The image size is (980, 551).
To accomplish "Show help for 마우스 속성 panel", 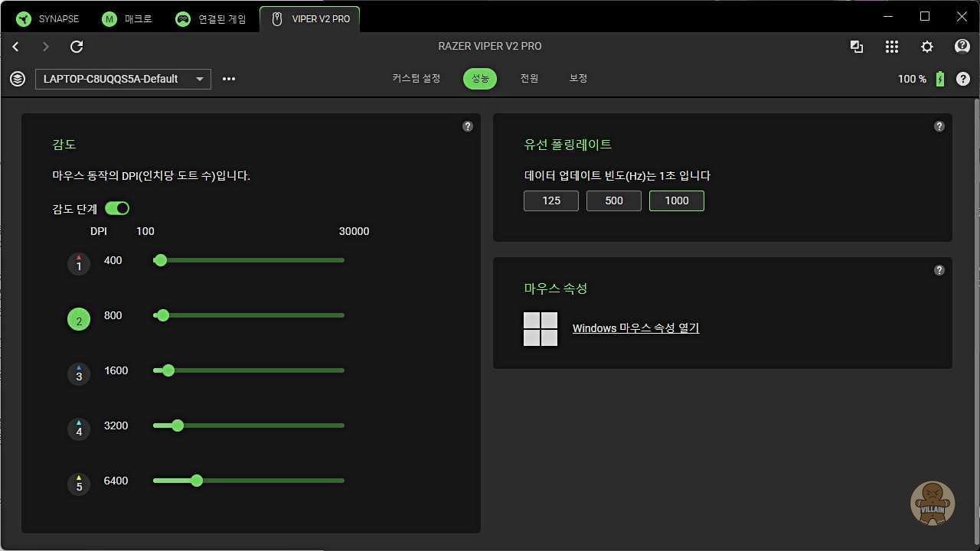I will tap(939, 270).
